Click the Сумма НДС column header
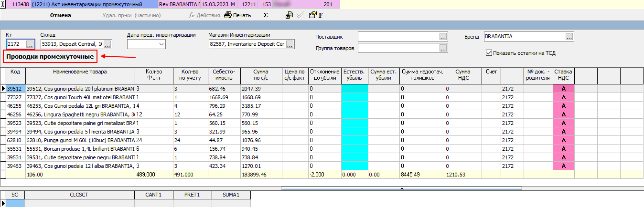The width and height of the screenshot is (644, 207). (463, 75)
